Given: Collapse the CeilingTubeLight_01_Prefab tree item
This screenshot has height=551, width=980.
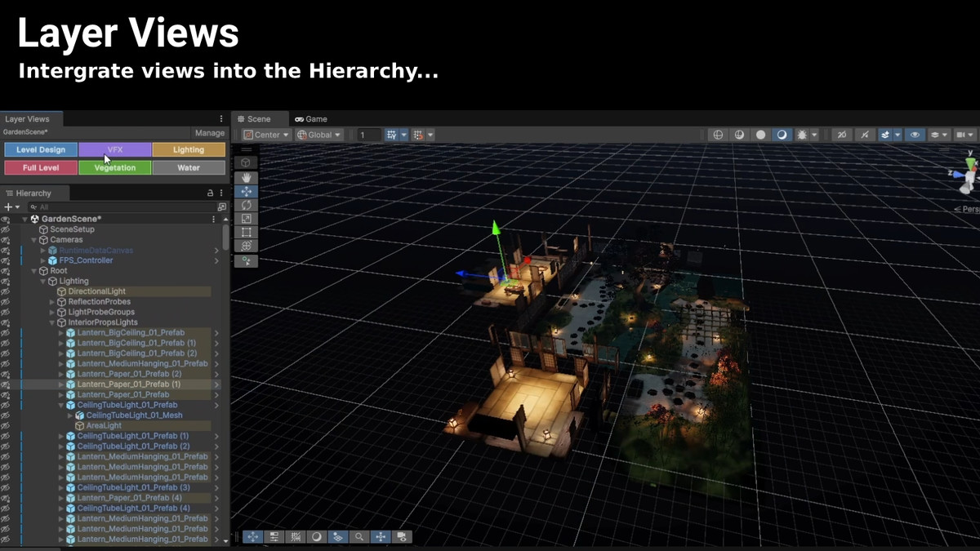Looking at the screenshot, I should click(x=61, y=405).
